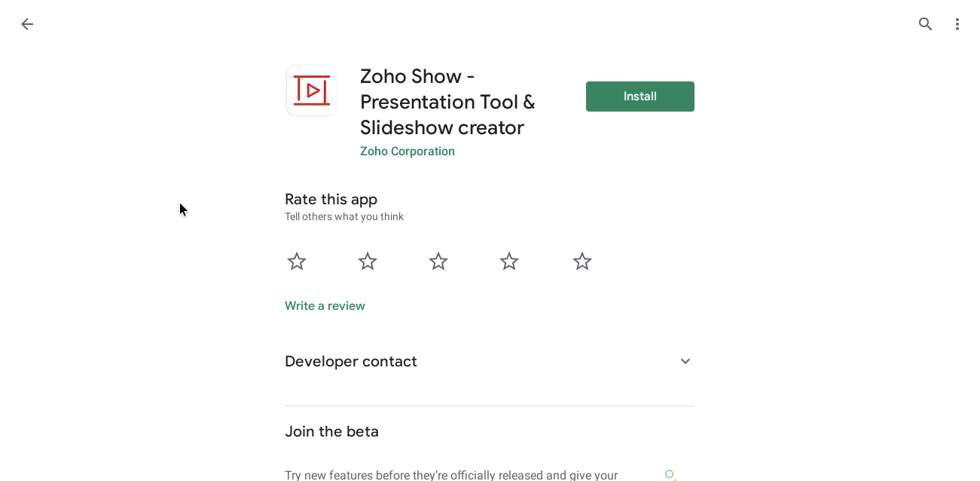
Task: Click the Developer contact label
Action: (x=351, y=361)
